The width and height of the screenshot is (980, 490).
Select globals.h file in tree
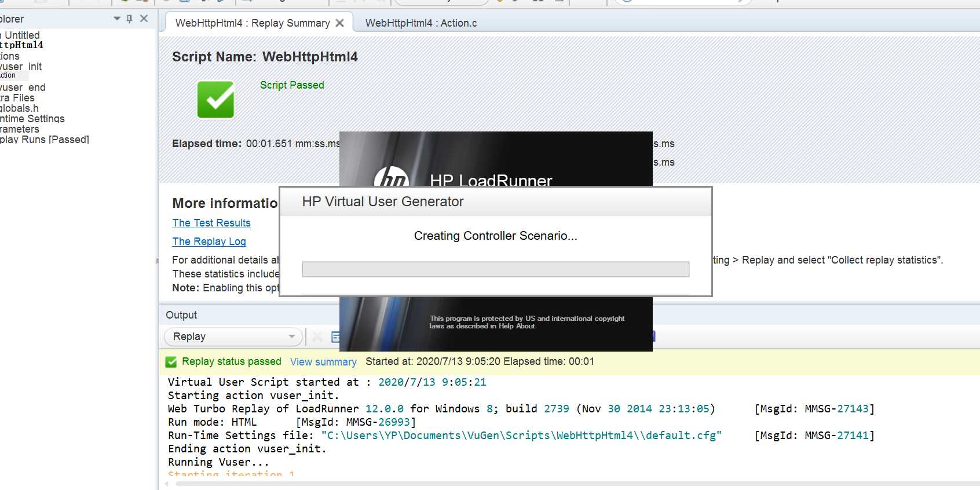(x=19, y=108)
